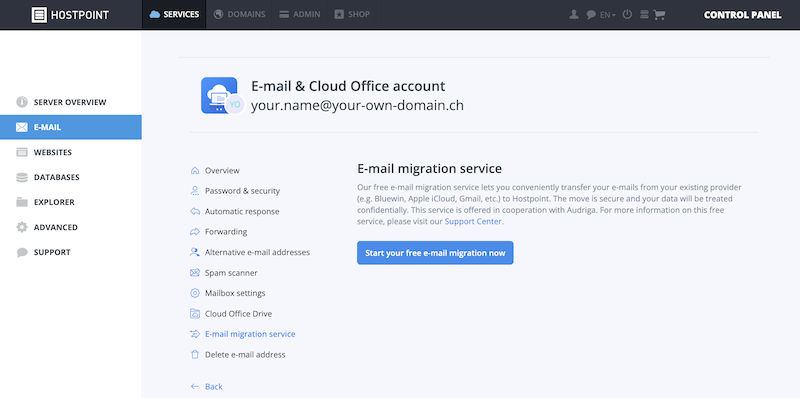Switch to the Admin tab

(x=299, y=14)
